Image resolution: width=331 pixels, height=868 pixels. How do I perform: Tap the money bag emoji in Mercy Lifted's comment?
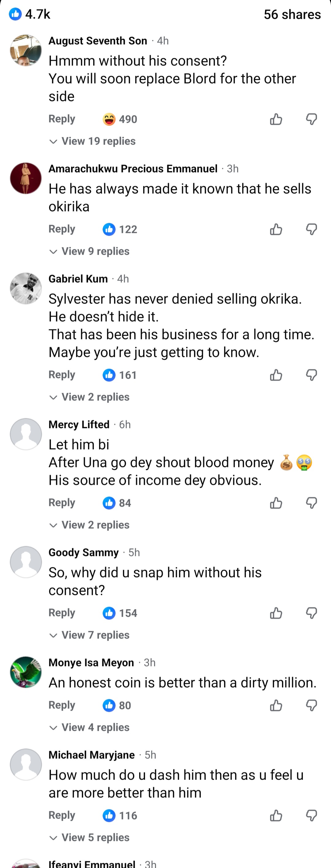286,462
